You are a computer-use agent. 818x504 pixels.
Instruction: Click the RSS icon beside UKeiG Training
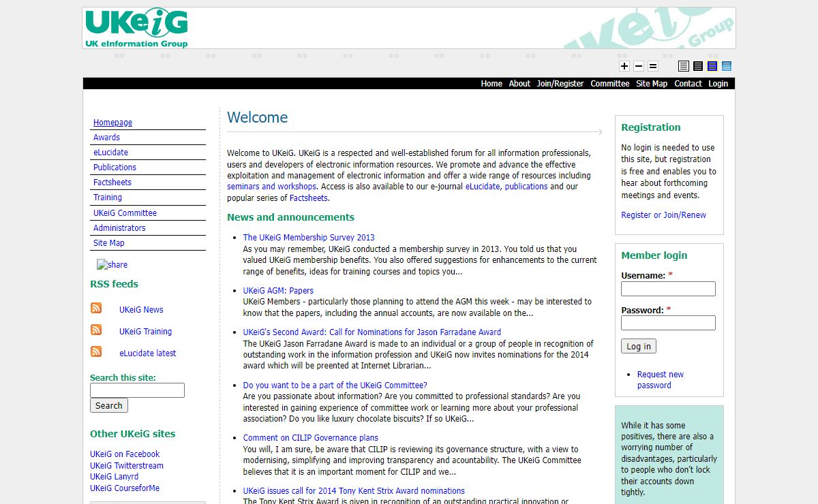pyautogui.click(x=96, y=330)
